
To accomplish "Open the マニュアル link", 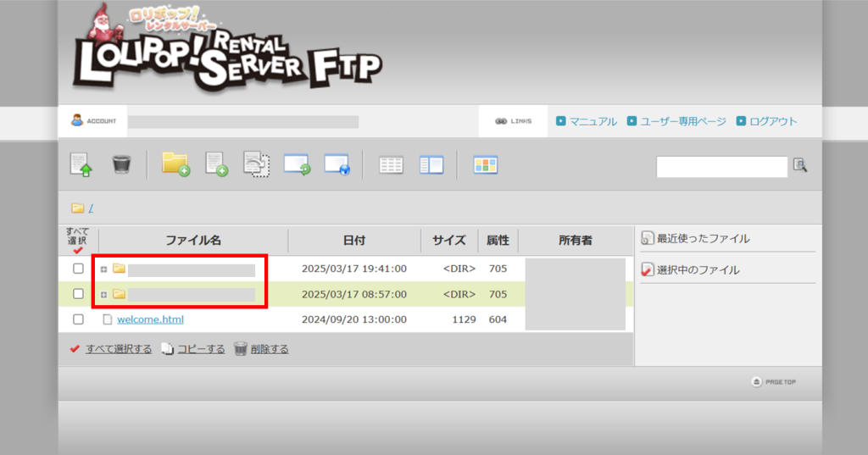I will coord(593,121).
